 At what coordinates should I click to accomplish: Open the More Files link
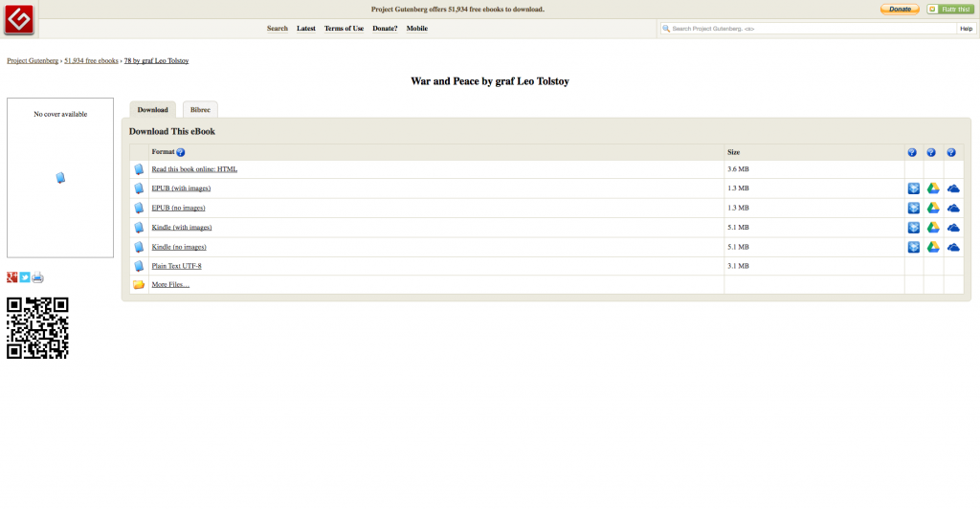point(170,285)
